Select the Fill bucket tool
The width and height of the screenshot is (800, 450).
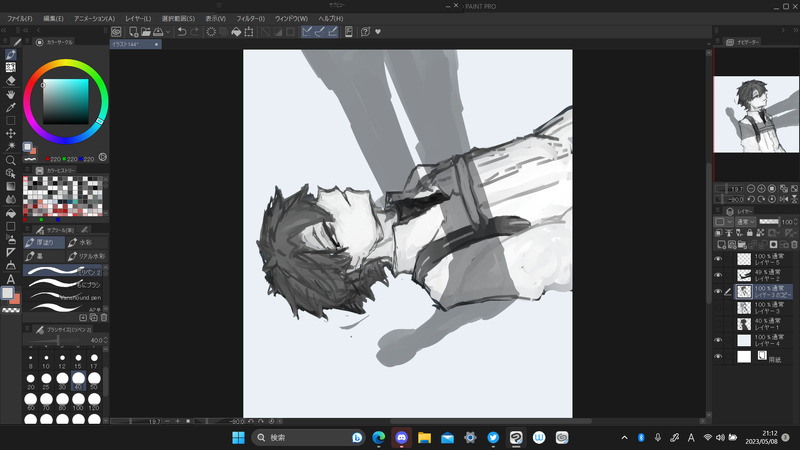pyautogui.click(x=10, y=213)
